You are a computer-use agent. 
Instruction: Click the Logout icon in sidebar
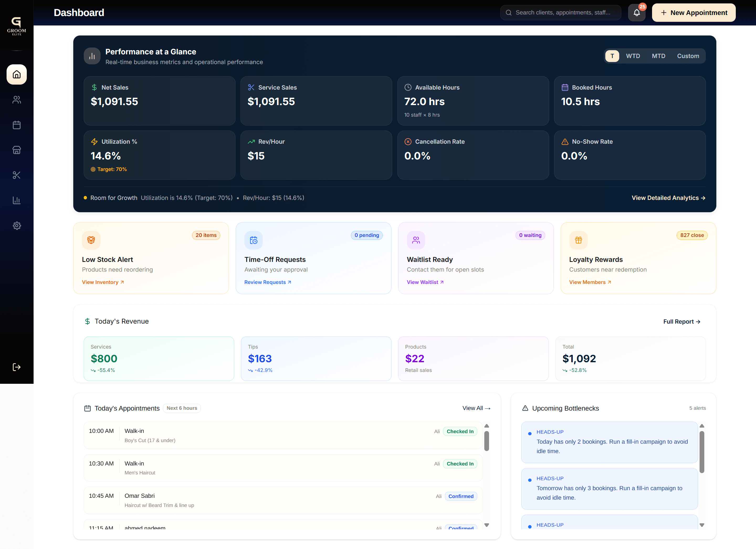pos(17,367)
